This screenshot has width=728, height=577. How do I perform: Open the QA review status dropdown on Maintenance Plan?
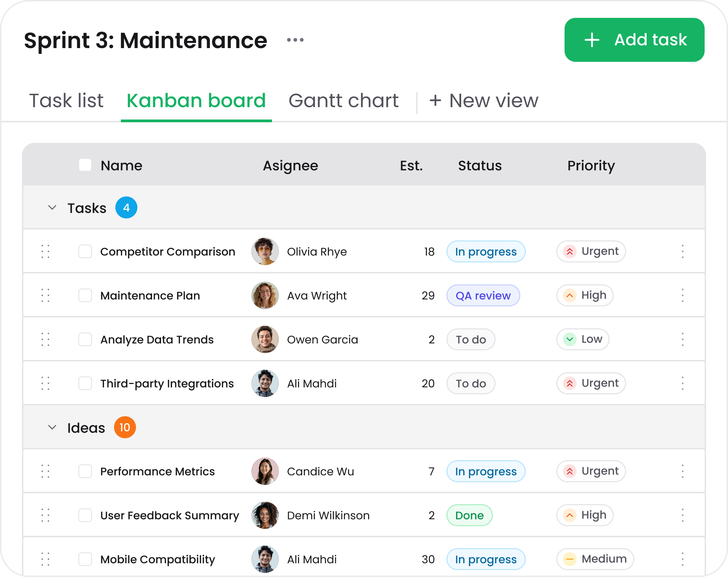(483, 295)
